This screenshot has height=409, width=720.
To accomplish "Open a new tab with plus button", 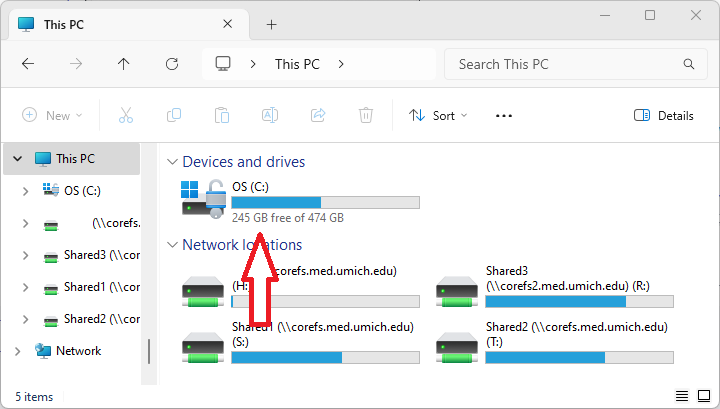I will [271, 24].
